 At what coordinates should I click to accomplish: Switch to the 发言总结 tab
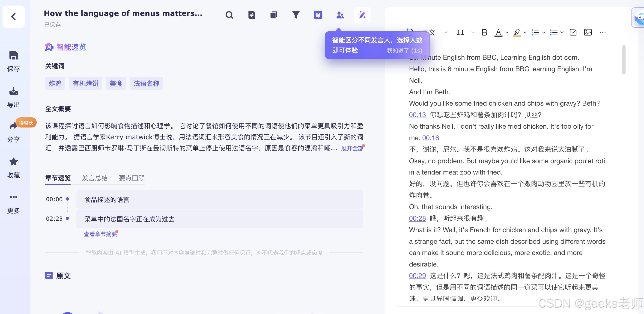95,178
